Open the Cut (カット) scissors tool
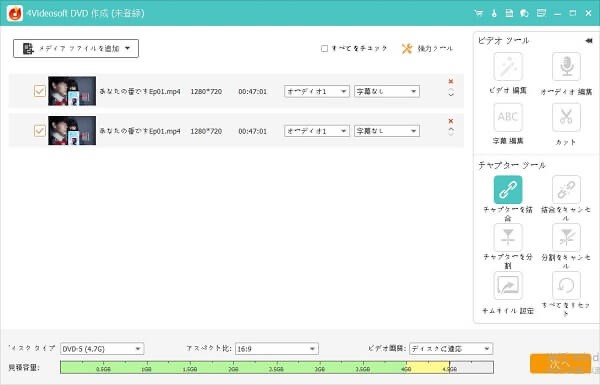This screenshot has height=385, width=600. click(x=566, y=117)
